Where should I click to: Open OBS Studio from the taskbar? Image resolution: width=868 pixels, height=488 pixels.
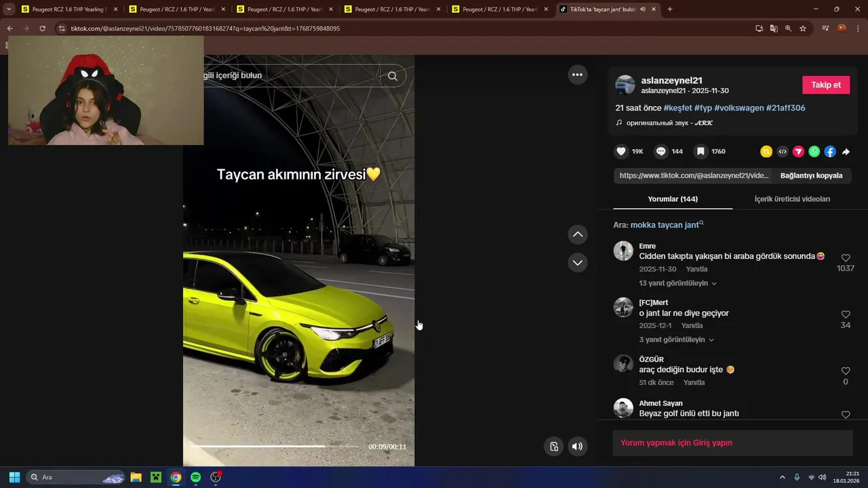216,477
